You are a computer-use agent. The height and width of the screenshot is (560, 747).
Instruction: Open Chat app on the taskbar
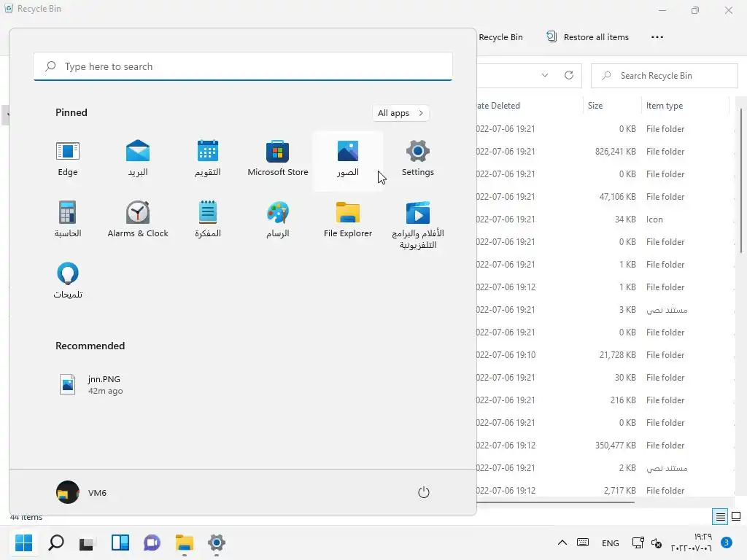click(152, 542)
